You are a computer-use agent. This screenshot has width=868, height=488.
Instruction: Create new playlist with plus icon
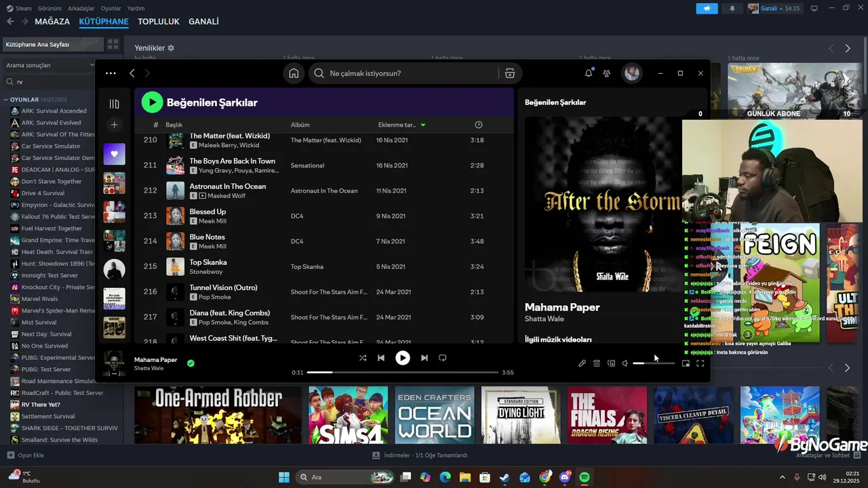pos(114,125)
